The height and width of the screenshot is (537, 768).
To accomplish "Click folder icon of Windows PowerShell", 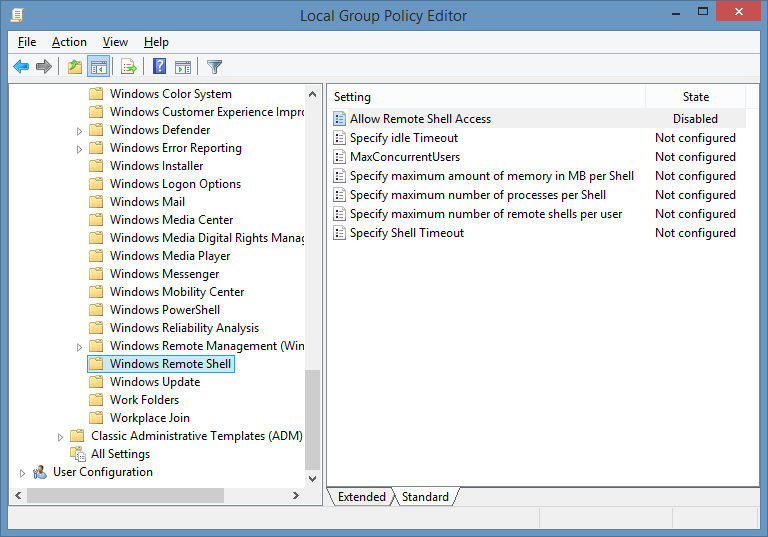I will click(96, 309).
